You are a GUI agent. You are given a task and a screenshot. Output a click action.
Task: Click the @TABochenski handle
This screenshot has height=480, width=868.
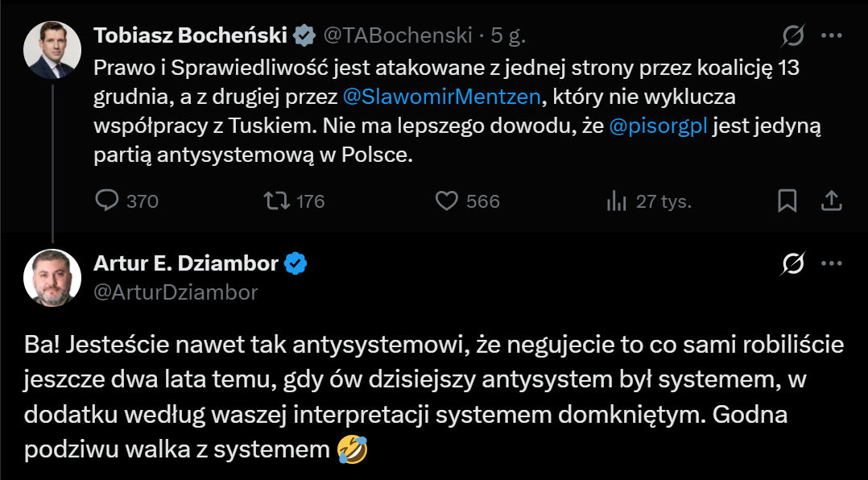[397, 35]
